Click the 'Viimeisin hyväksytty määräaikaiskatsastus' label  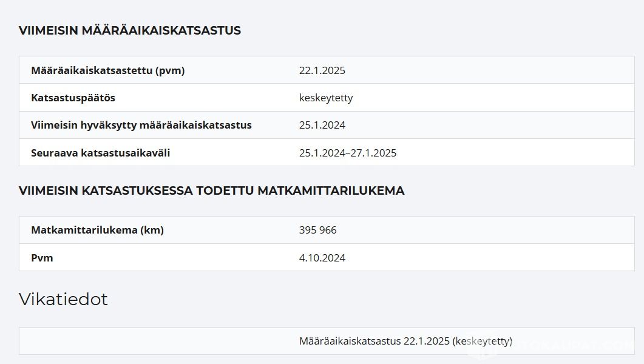141,125
